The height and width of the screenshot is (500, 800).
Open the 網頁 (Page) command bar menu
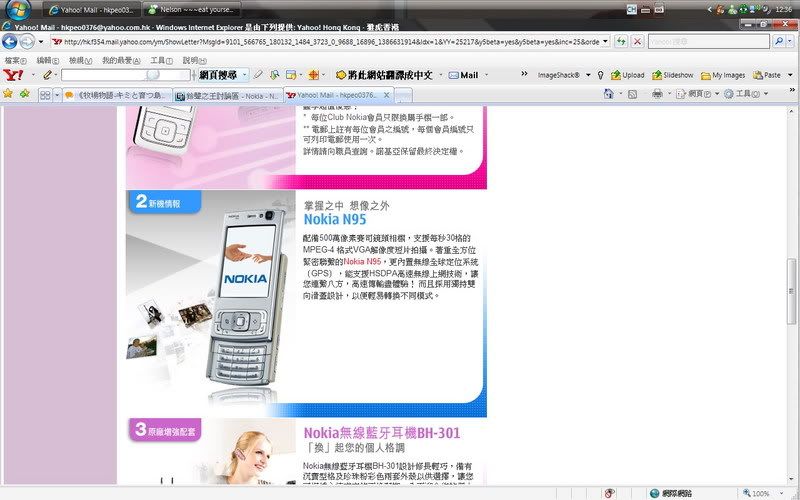[697, 94]
